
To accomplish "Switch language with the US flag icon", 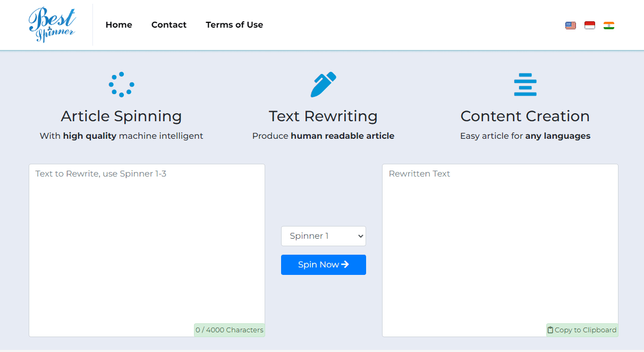I will click(x=571, y=25).
